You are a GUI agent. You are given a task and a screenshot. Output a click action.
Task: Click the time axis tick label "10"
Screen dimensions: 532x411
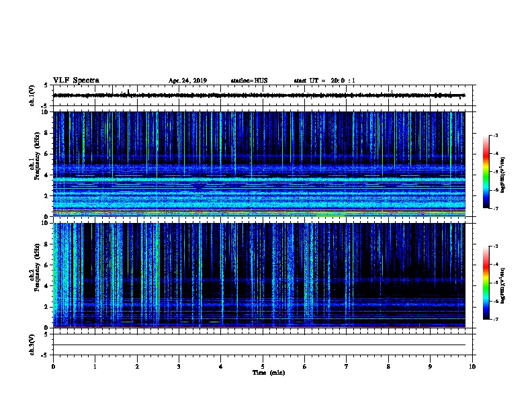[x=472, y=367]
